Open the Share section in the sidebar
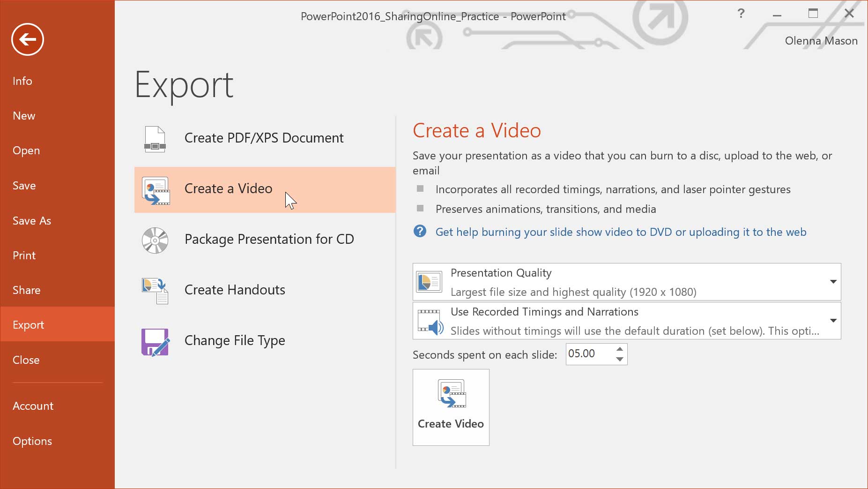Viewport: 868px width, 489px height. pos(26,290)
